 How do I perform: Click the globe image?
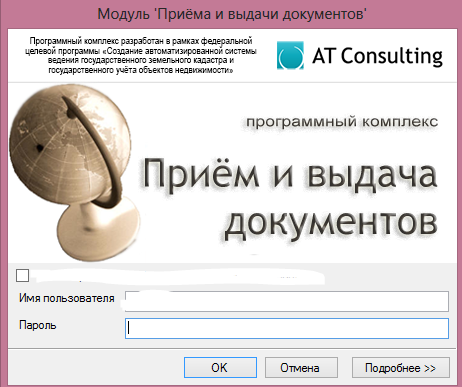point(74,172)
